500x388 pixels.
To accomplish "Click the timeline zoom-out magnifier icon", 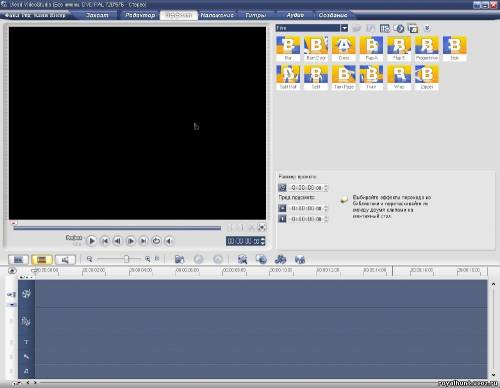I will (x=89, y=259).
